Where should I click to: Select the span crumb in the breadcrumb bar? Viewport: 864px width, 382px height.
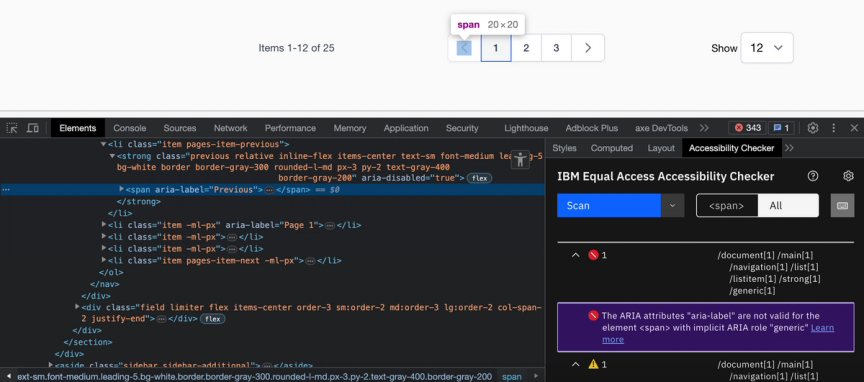[511, 376]
